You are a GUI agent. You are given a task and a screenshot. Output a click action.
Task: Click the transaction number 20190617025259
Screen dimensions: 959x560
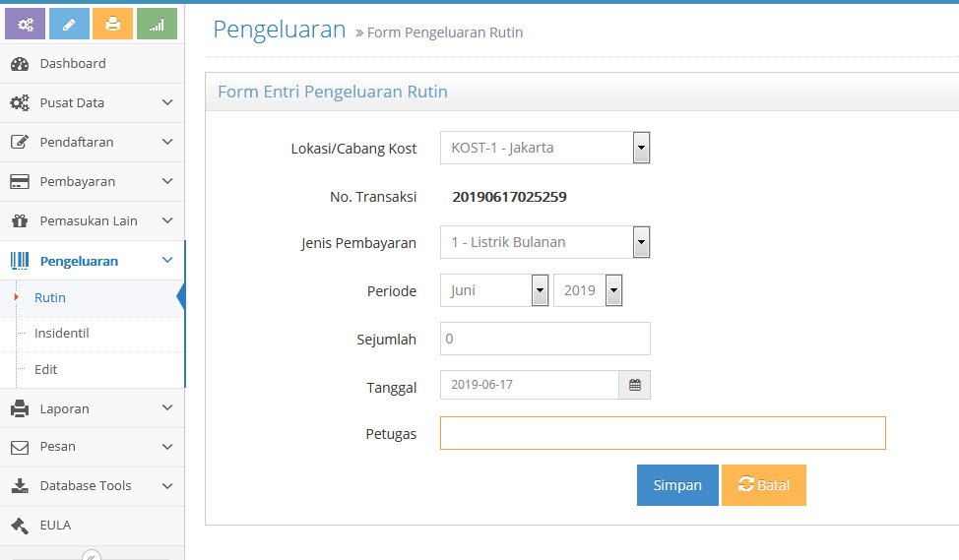point(509,197)
